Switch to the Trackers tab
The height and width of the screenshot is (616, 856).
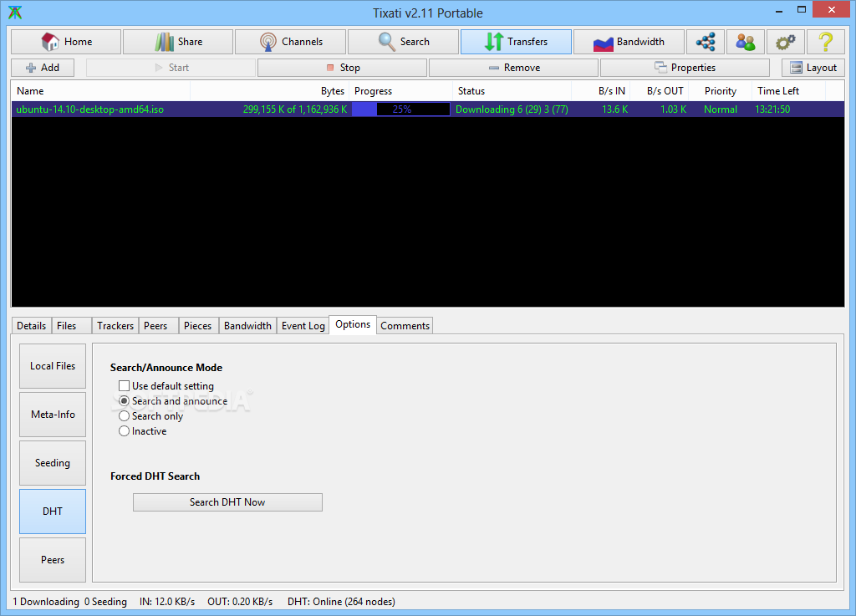click(x=115, y=326)
